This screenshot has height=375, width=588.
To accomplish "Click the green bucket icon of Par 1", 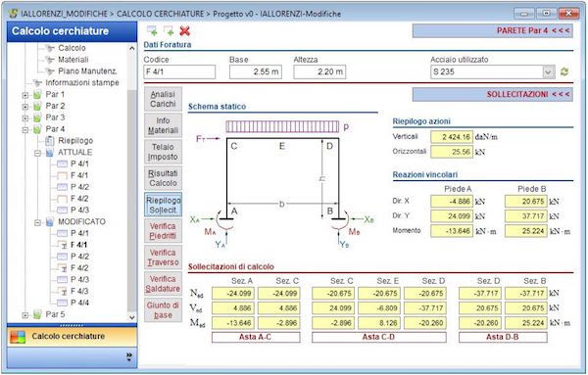I will (37, 94).
